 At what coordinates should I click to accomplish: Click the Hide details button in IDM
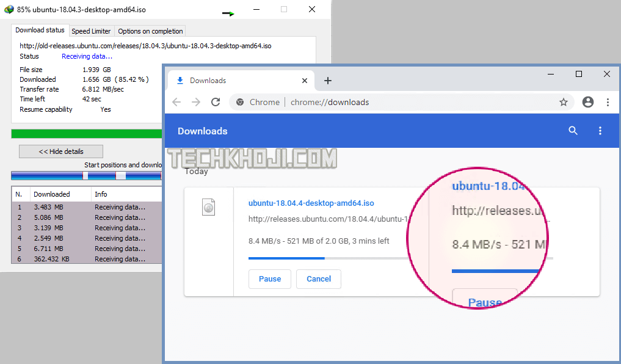(61, 151)
